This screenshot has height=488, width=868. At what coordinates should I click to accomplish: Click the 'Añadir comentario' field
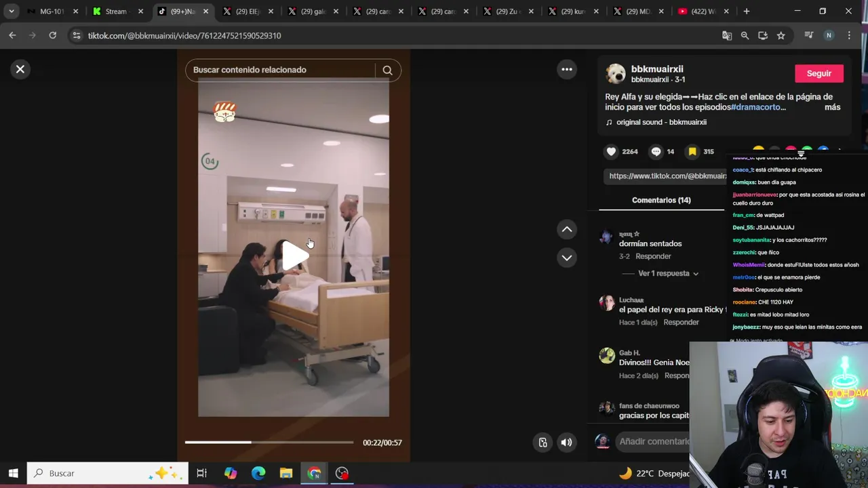653,441
